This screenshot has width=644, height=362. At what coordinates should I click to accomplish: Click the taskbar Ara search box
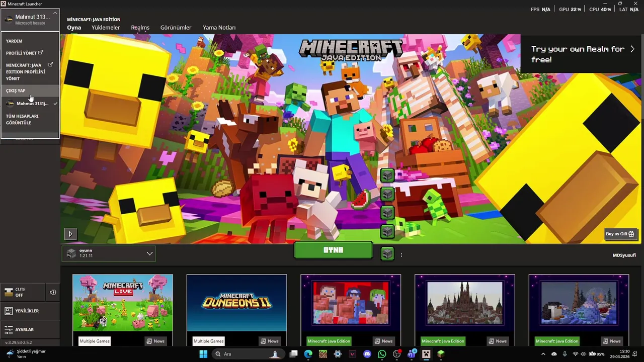(x=248, y=354)
